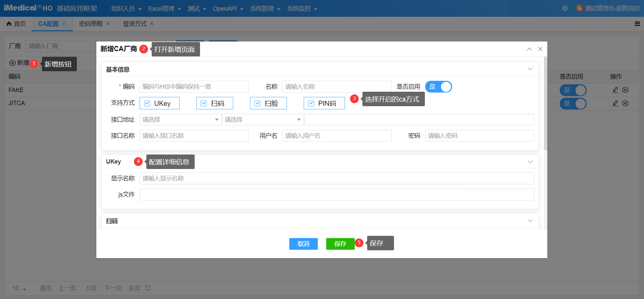This screenshot has height=299, width=644.
Task: Toggle the 是否启用 switch for JITCA row
Action: pos(573,103)
